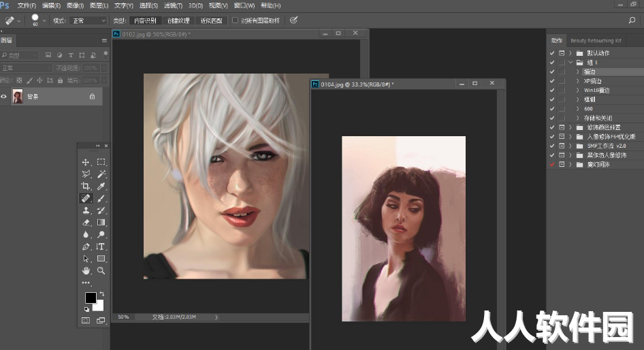644x350 pixels.
Task: Expand the Win10描边 action
Action: click(577, 91)
